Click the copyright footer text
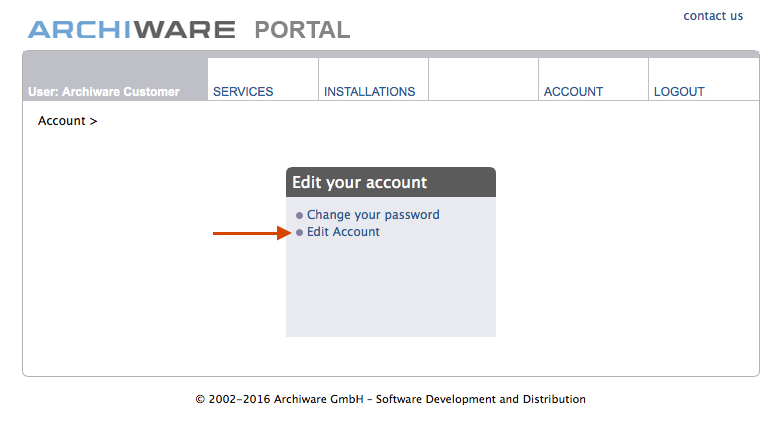784x423 pixels. tap(390, 399)
